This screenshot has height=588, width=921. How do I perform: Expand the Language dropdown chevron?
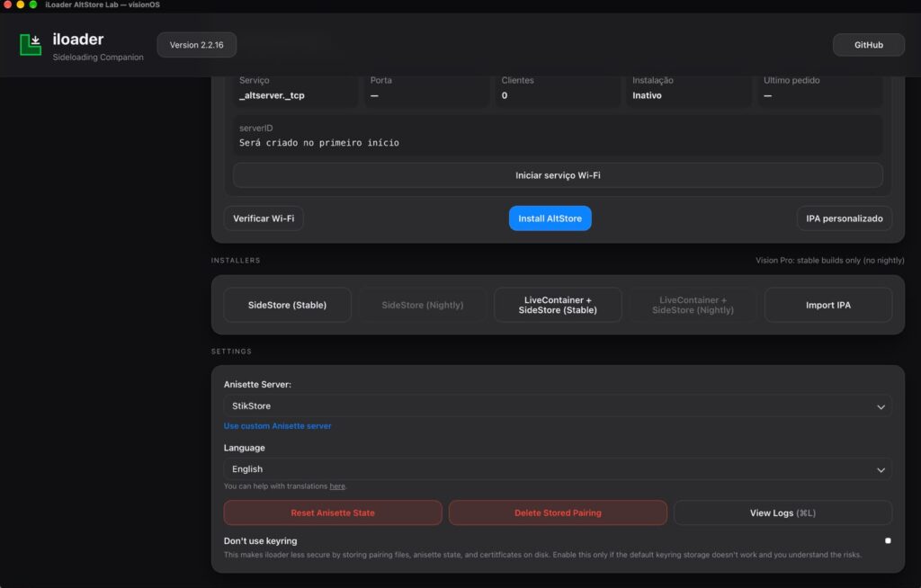881,469
